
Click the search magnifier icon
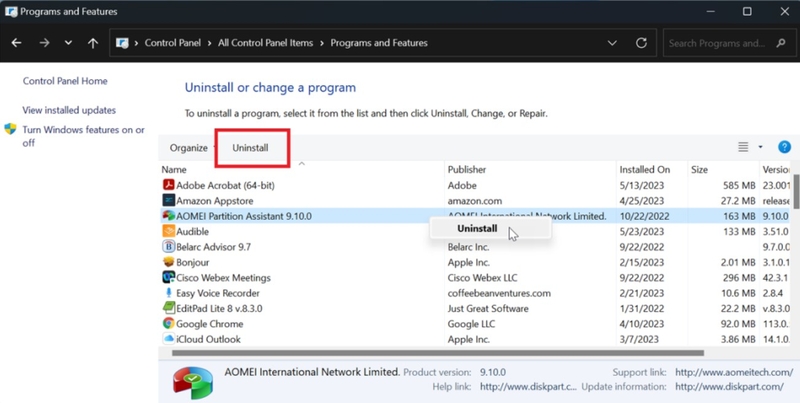pyautogui.click(x=781, y=43)
